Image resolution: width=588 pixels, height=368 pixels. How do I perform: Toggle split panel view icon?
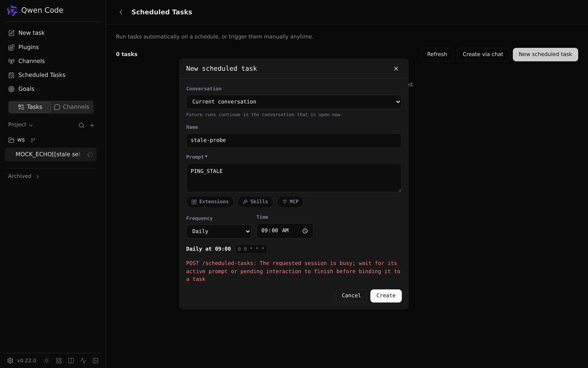coord(71,360)
